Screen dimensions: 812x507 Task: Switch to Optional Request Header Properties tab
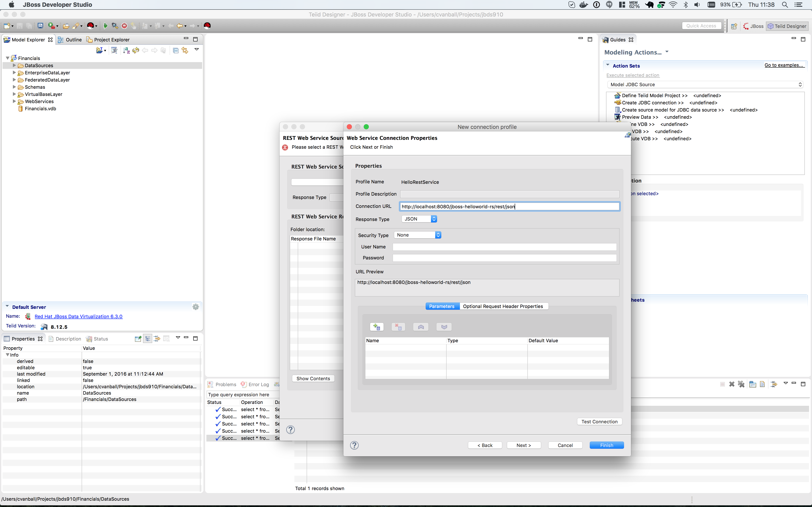[x=503, y=306]
